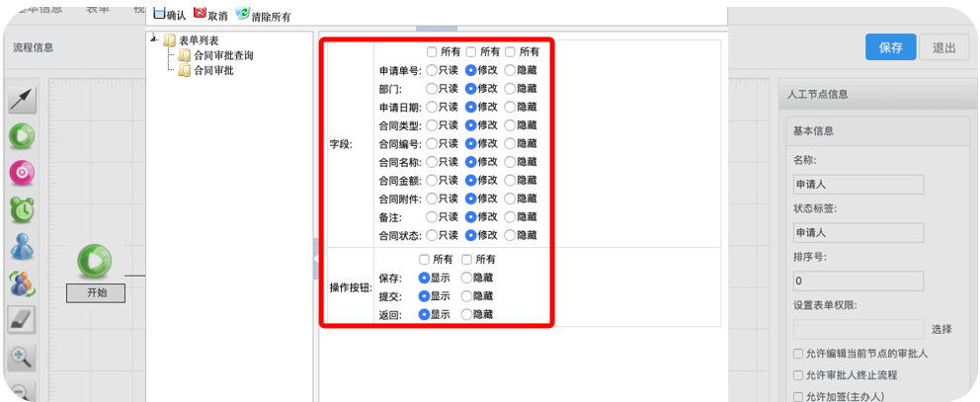The height and width of the screenshot is (402, 980).
Task: Click the magnifier zoom-in tool
Action: [22, 357]
